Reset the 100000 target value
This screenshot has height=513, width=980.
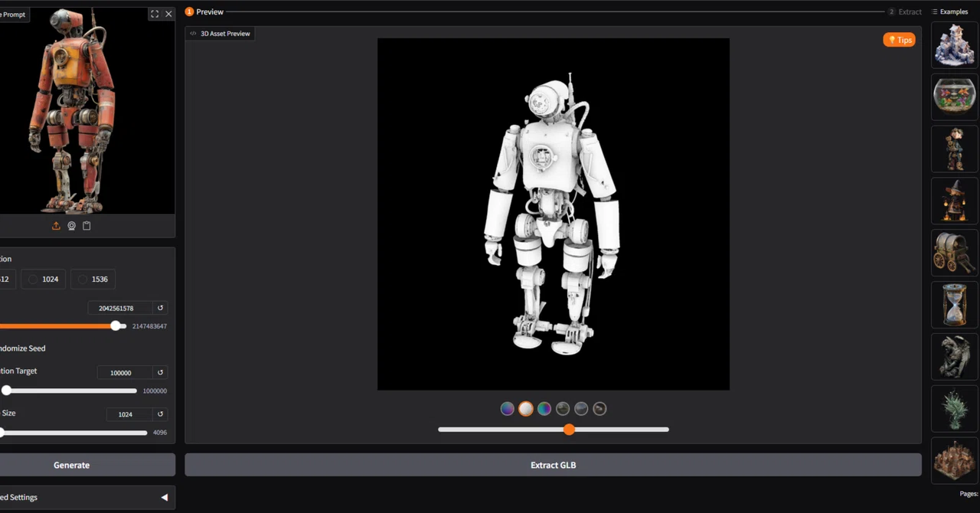tap(160, 372)
